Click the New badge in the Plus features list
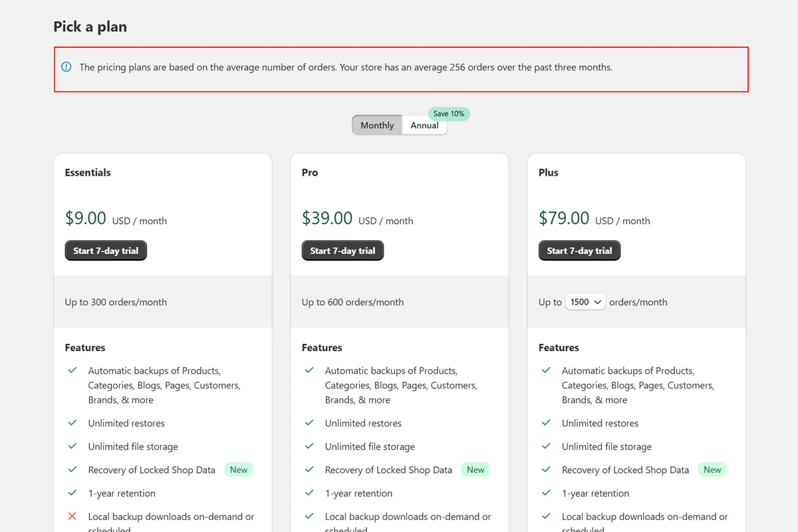Viewport: 798px width, 532px height. tap(712, 469)
